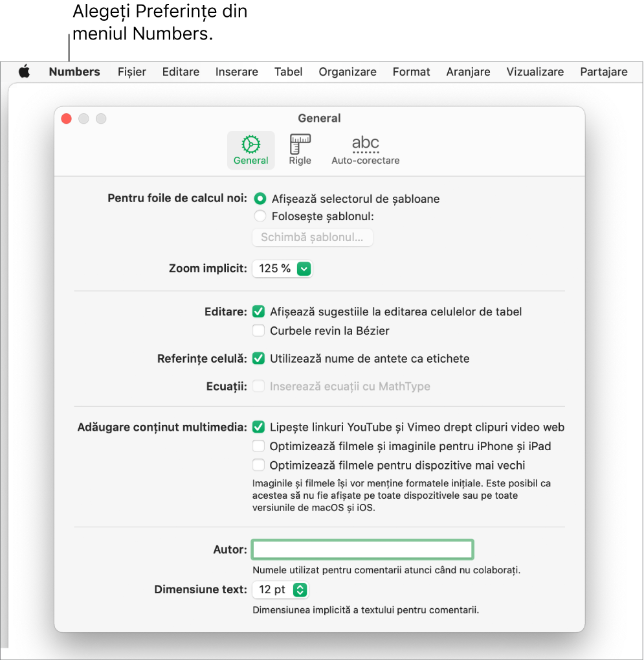Select 'Afișează selectorul de șabloane' radio button
The height and width of the screenshot is (660, 644).
pyautogui.click(x=260, y=199)
